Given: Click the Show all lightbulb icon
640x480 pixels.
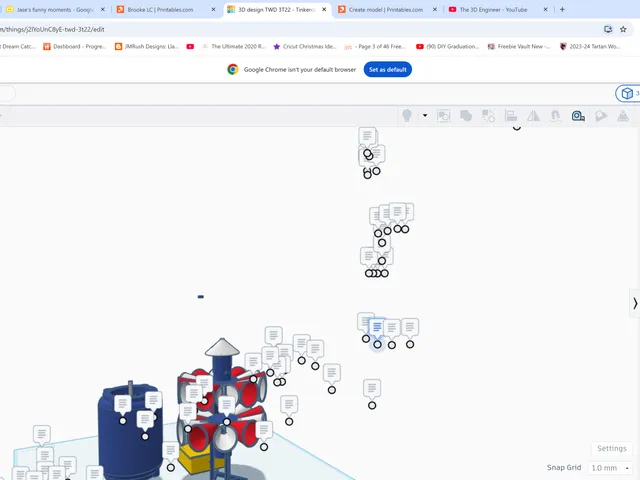Looking at the screenshot, I should [x=407, y=116].
